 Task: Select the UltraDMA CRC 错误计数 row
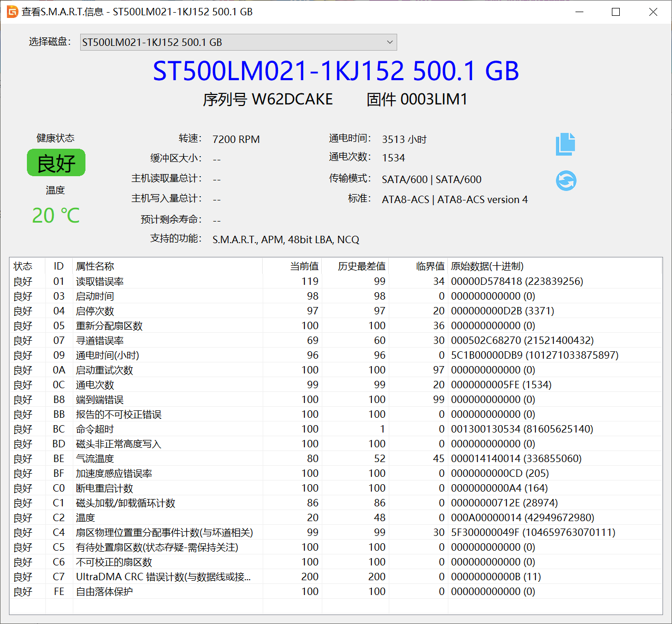[x=335, y=577]
